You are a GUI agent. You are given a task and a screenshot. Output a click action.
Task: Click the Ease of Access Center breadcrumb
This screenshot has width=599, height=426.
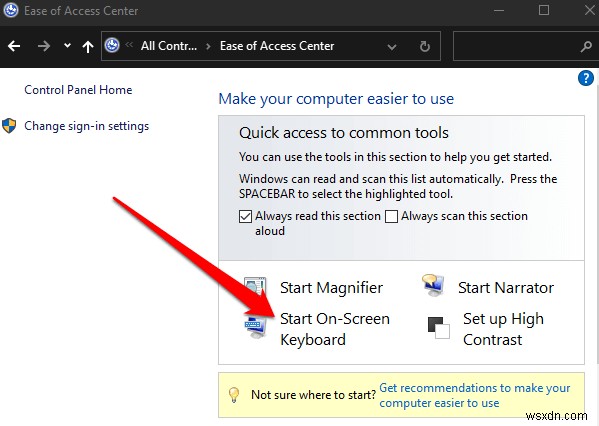pyautogui.click(x=277, y=46)
